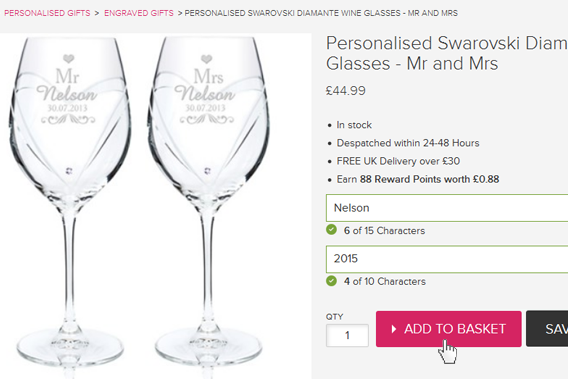The height and width of the screenshot is (379, 568).
Task: Click the FREE UK Delivery over £30 line
Action: coord(398,161)
